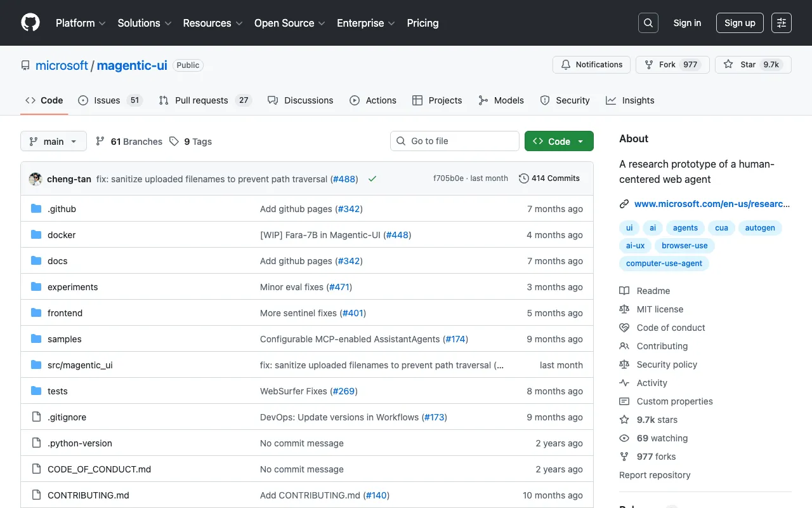Open the main branch dropdown
Image resolution: width=812 pixels, height=508 pixels.
click(53, 141)
